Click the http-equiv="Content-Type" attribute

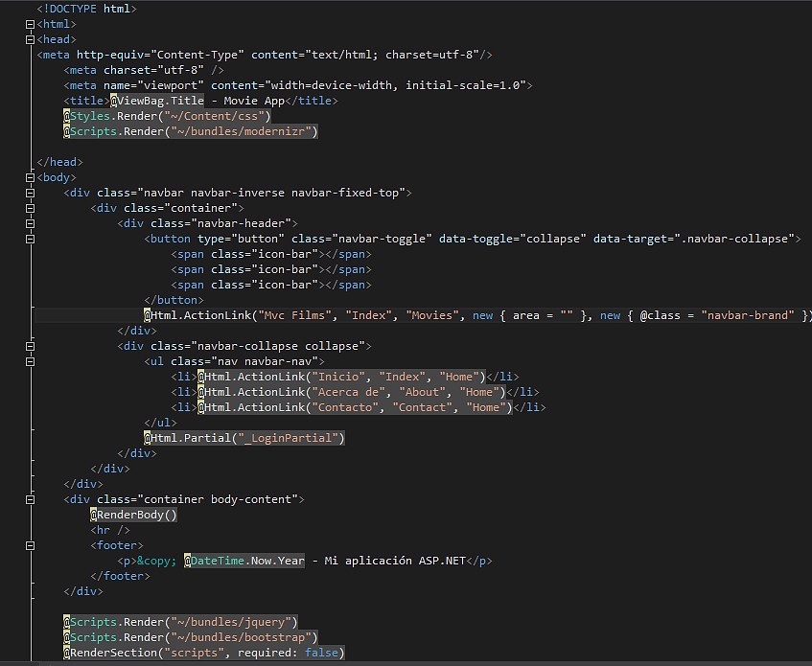[160, 55]
